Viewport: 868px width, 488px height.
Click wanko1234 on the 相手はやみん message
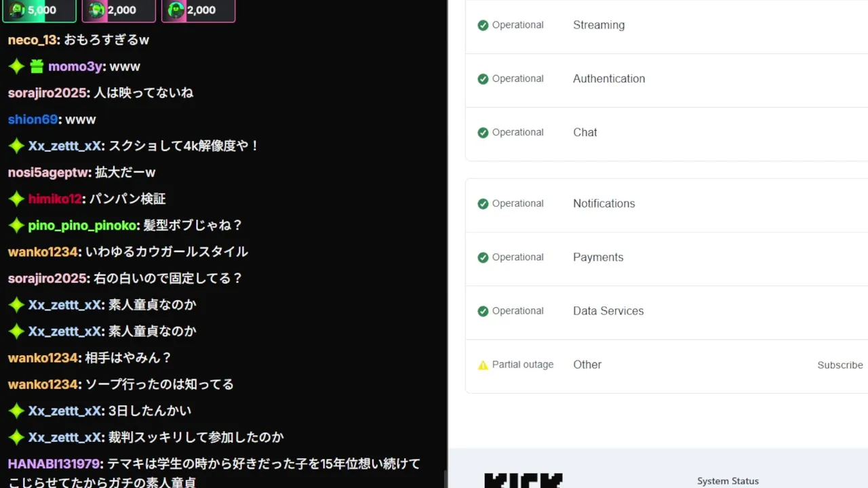tap(43, 358)
